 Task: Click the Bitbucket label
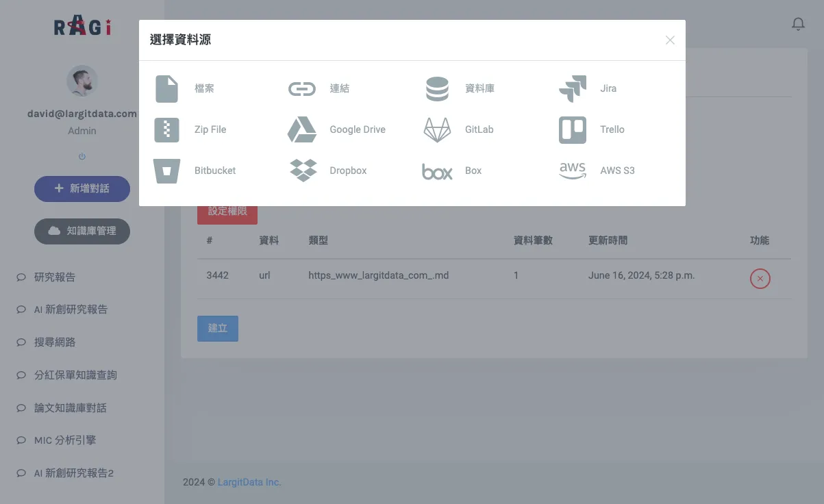215,171
